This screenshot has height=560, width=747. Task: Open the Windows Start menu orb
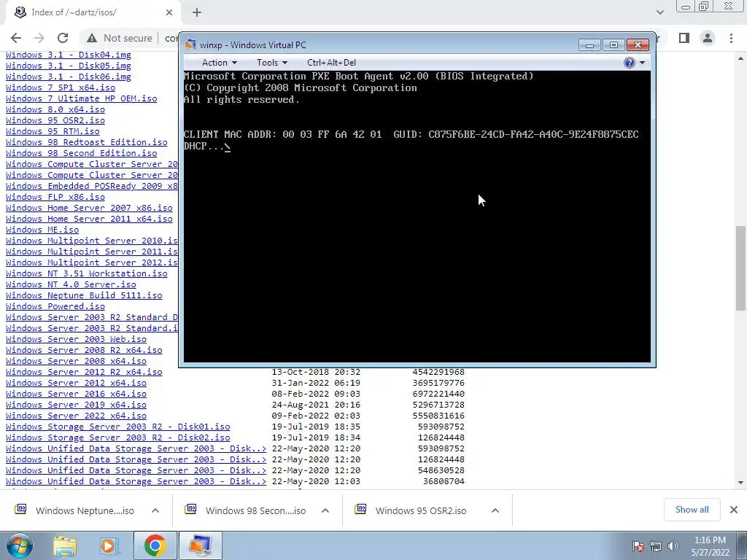pos(19,545)
